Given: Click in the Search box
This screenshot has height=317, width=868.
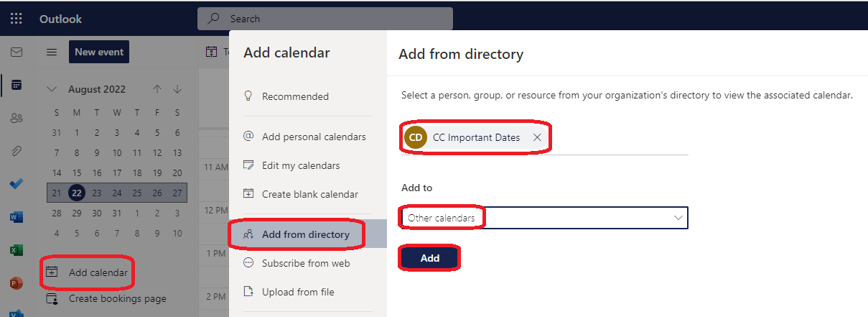Looking at the screenshot, I should [325, 19].
